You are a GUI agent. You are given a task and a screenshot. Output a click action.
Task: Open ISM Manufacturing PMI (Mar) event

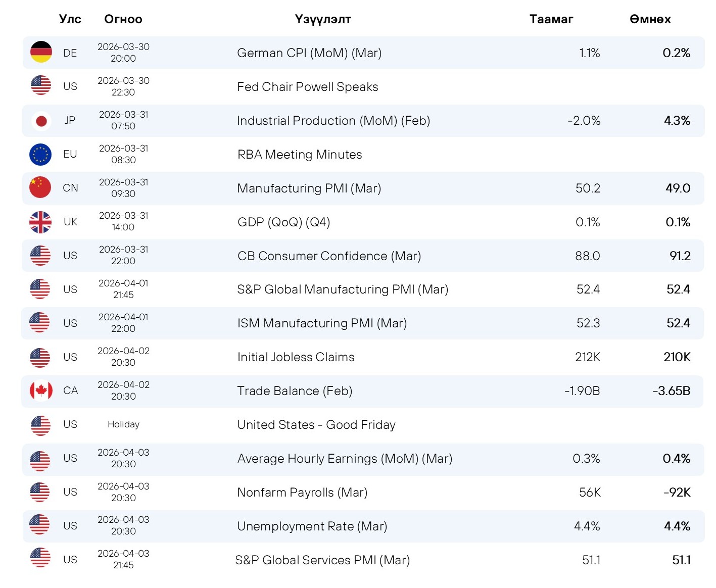pos(322,323)
